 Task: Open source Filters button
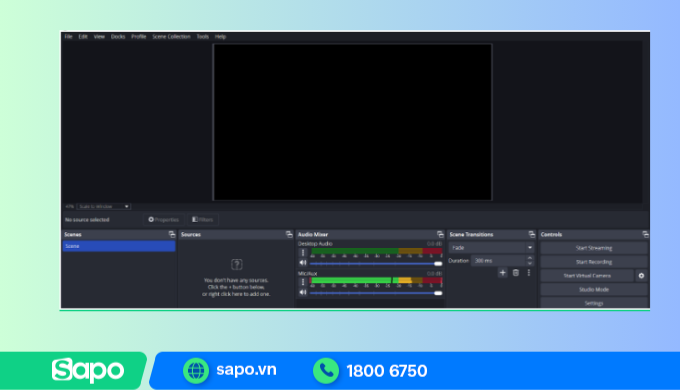[x=203, y=220]
